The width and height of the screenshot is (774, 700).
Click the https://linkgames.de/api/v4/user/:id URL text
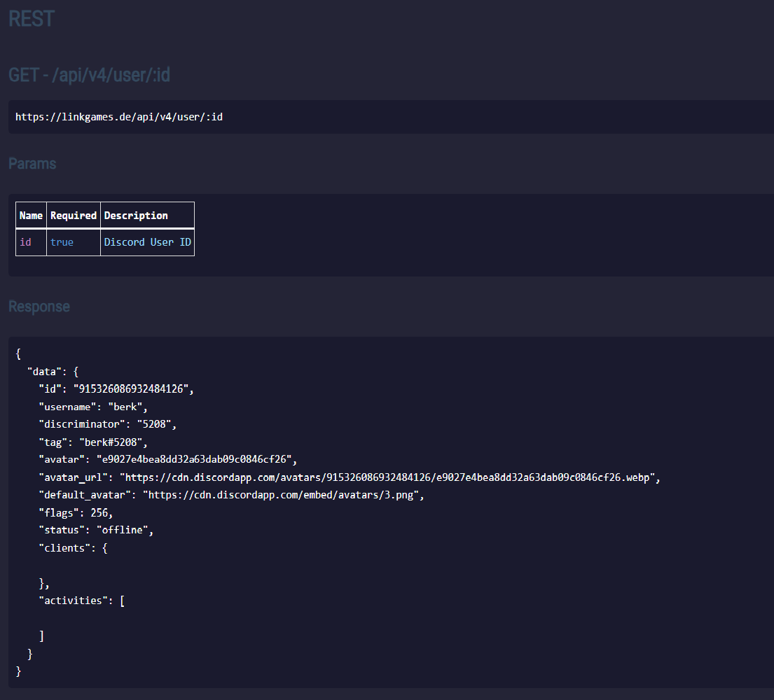119,117
